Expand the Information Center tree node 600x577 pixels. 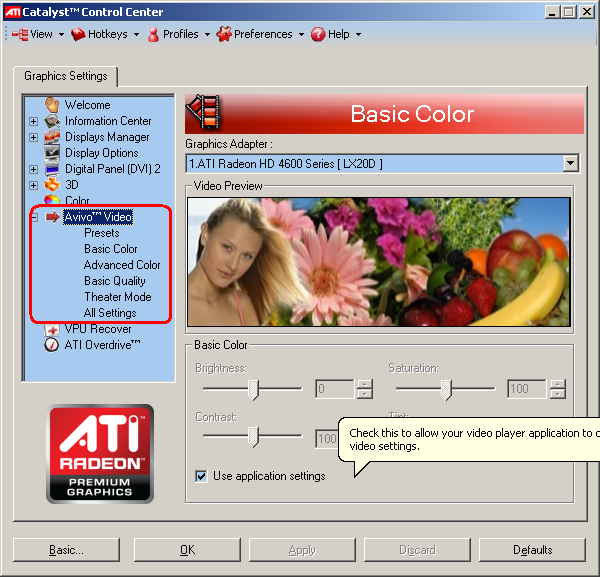pos(34,121)
